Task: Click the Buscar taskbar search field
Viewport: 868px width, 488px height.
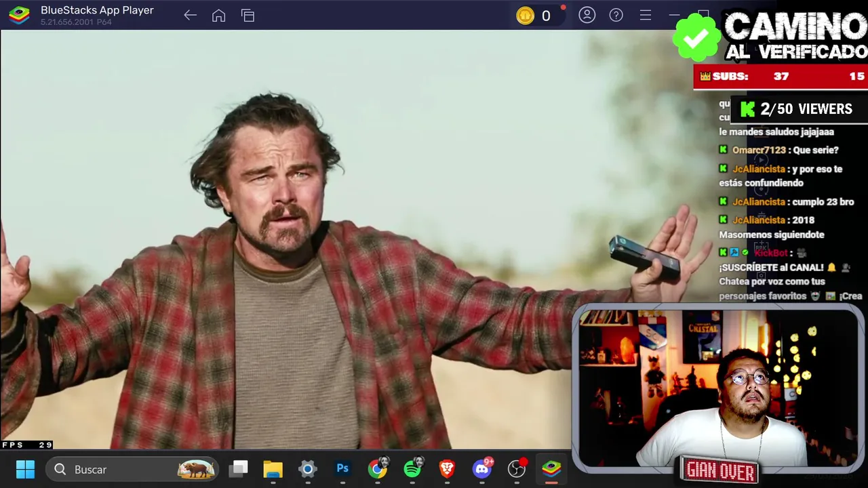Action: point(133,469)
